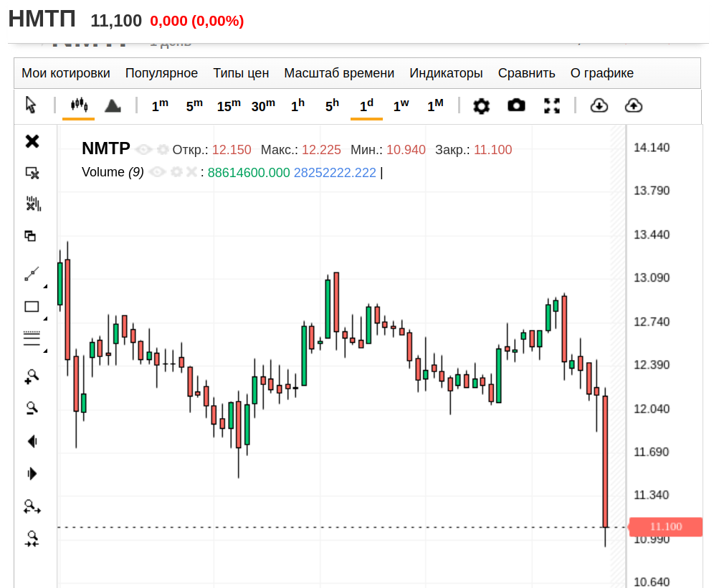
Task: Toggle Volume indicator visibility eye
Action: pyautogui.click(x=158, y=172)
